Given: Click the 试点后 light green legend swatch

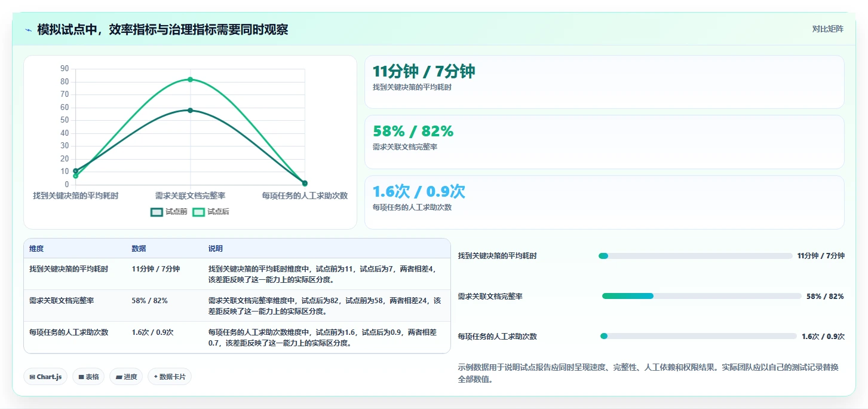Looking at the screenshot, I should coord(198,212).
